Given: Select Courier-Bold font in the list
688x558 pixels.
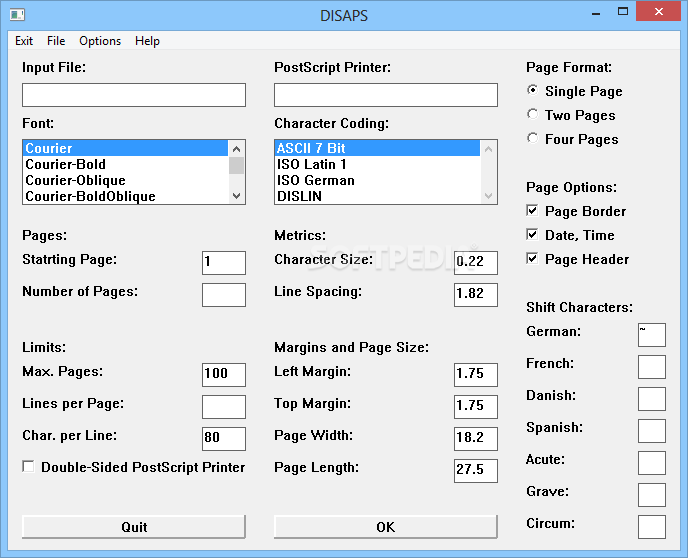Looking at the screenshot, I should (125, 164).
